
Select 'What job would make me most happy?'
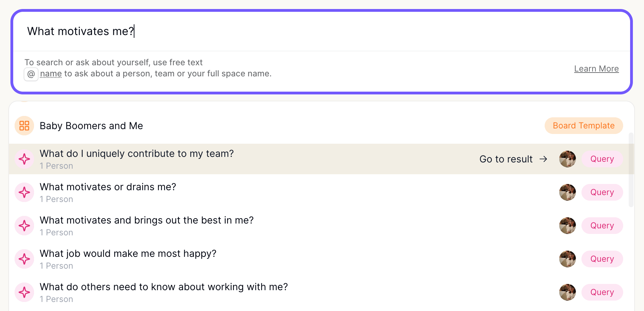(x=321, y=259)
